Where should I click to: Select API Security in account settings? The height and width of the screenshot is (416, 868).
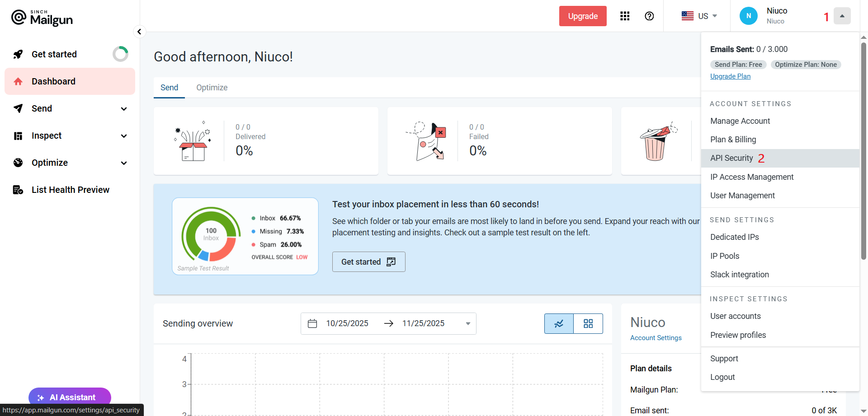[x=780, y=158]
